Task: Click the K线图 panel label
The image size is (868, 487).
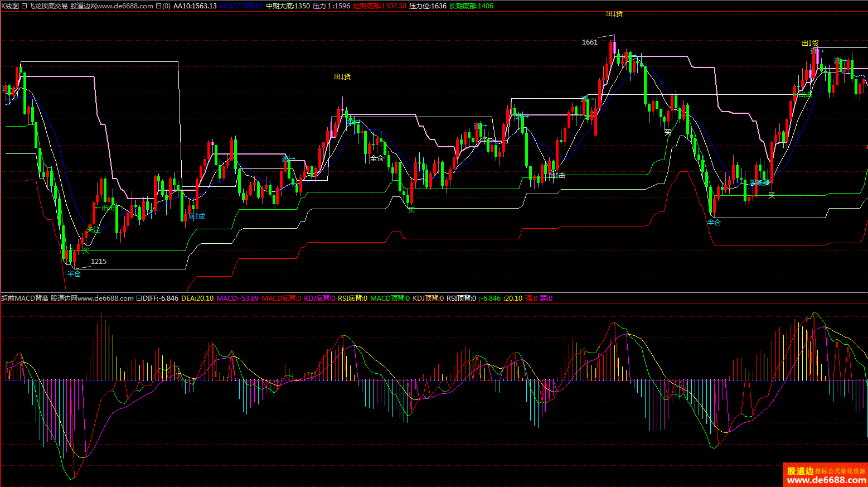Action: (x=9, y=6)
